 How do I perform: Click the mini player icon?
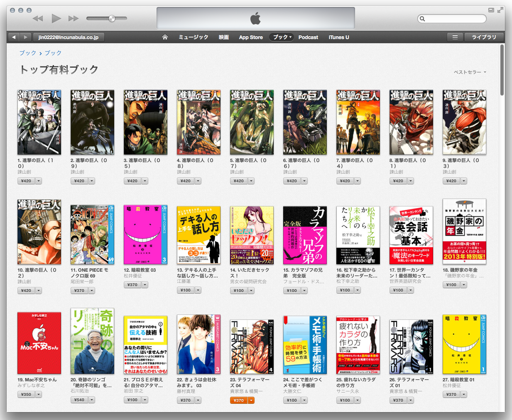(x=491, y=10)
